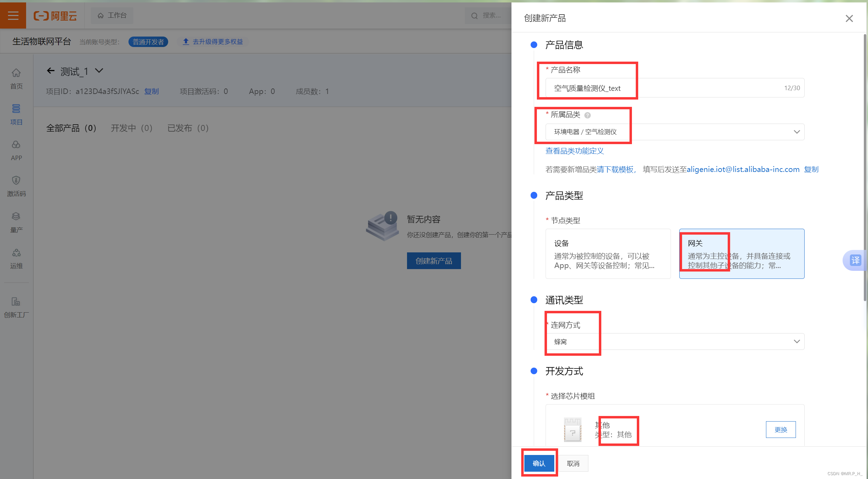Expand the 测试_1 project name chevron

99,71
